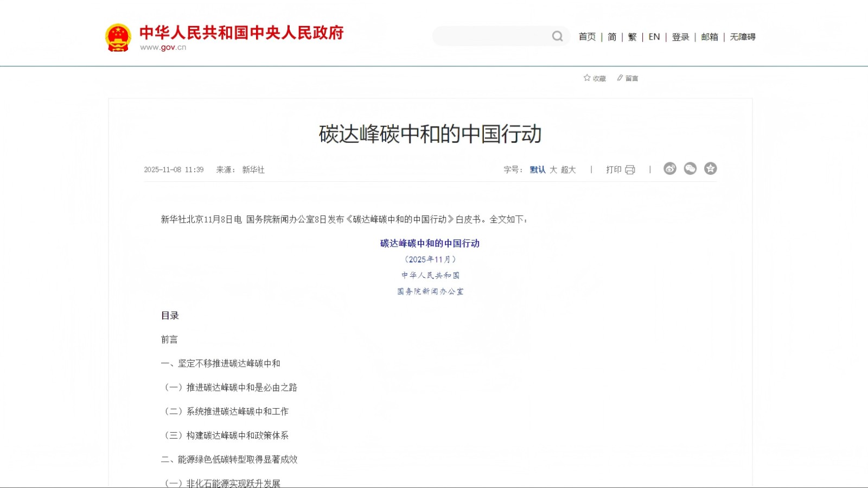Click the 收藏 star icon

click(x=587, y=78)
